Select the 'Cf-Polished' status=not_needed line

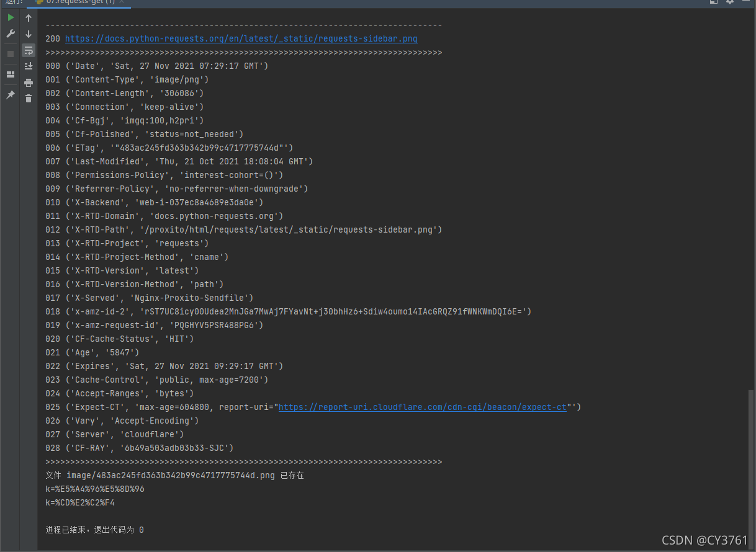145,134
